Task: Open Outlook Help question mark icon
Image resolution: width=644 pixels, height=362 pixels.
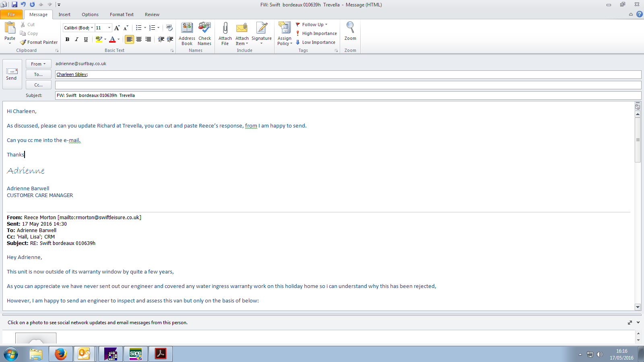Action: (x=639, y=14)
